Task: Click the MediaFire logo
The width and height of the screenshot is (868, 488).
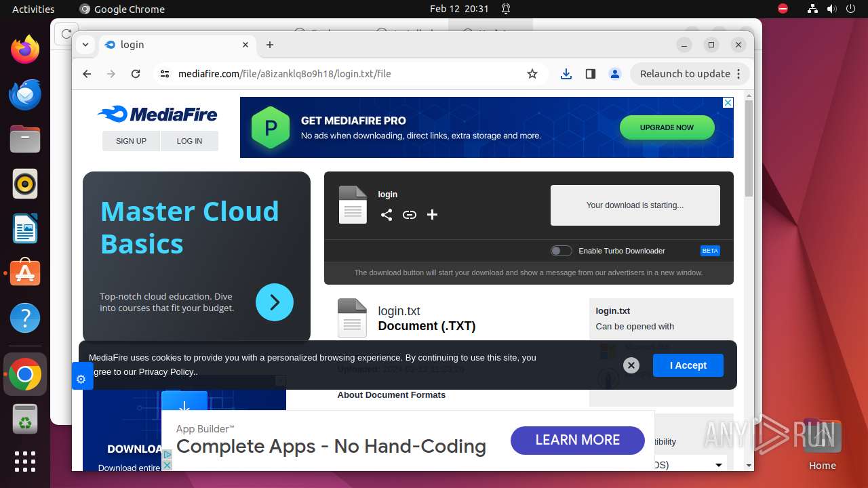Action: [x=157, y=114]
